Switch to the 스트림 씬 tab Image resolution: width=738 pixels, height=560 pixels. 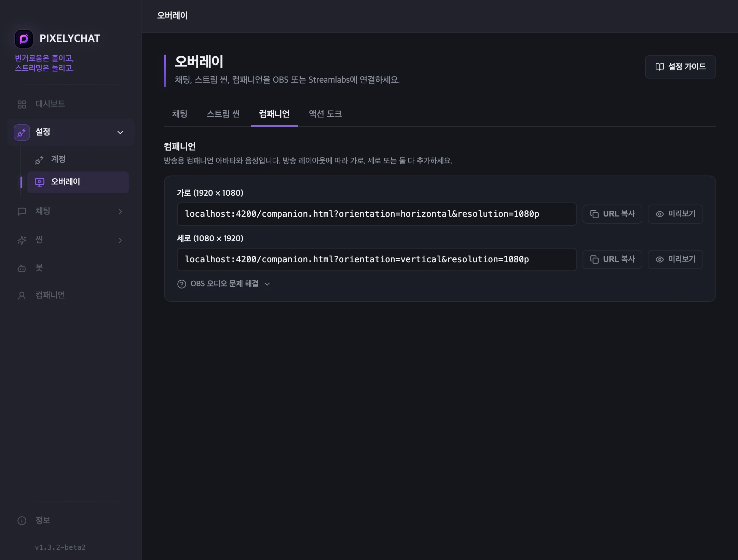(x=223, y=114)
